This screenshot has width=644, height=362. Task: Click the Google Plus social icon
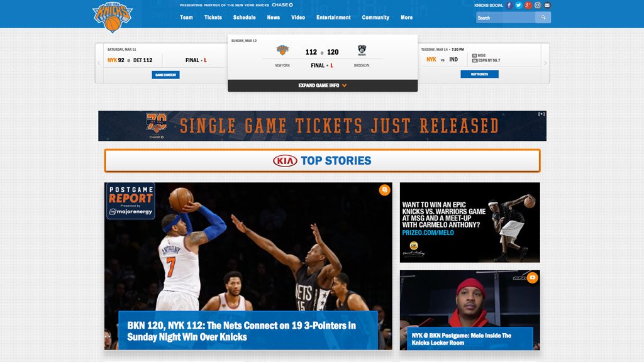528,5
